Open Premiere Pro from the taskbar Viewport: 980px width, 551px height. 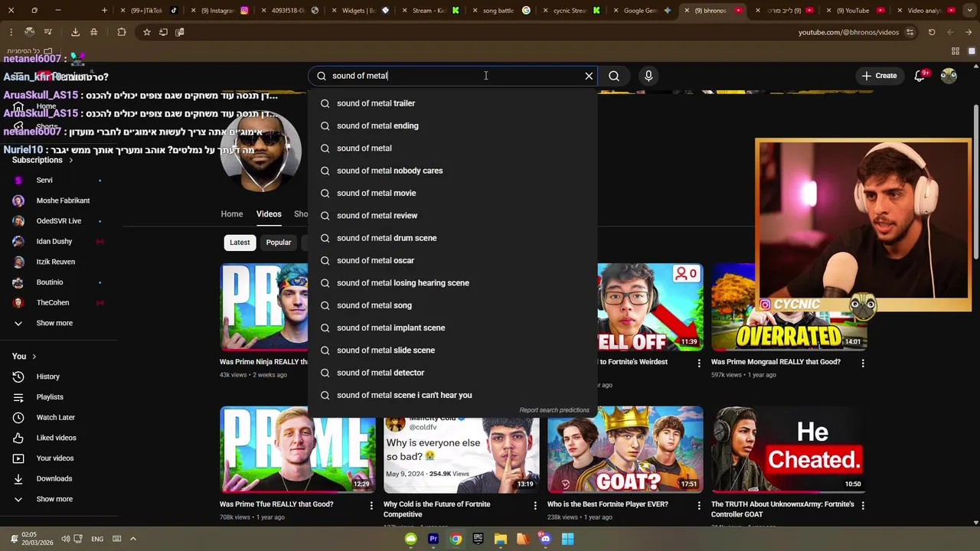tap(433, 539)
